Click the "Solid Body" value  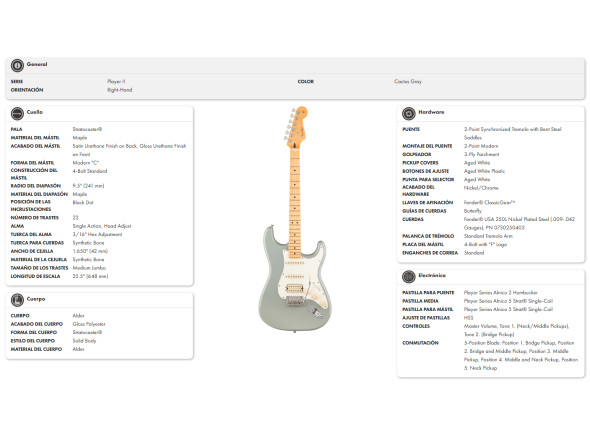pos(84,341)
